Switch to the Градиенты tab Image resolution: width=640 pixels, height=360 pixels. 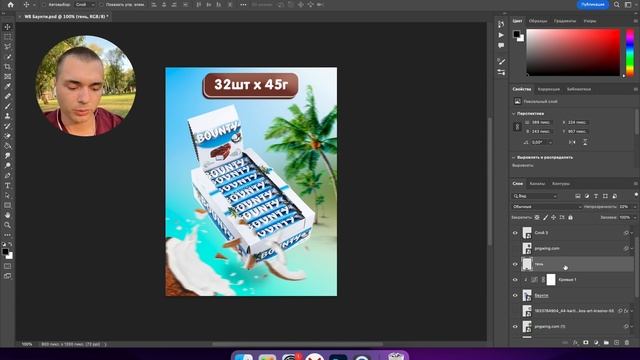[565, 21]
